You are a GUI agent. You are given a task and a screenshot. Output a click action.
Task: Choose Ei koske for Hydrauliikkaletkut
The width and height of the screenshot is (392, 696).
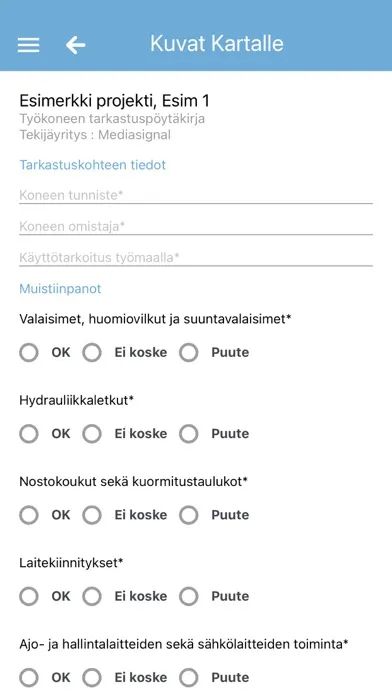92,434
